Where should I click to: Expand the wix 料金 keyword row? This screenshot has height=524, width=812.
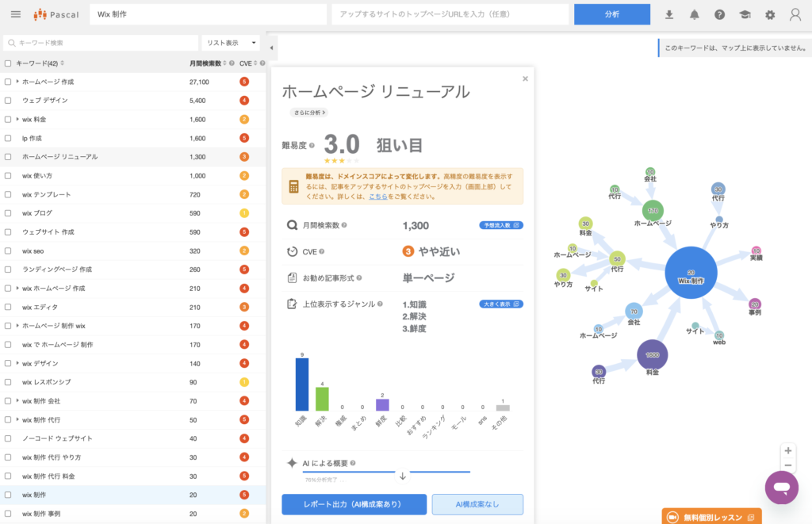17,120
